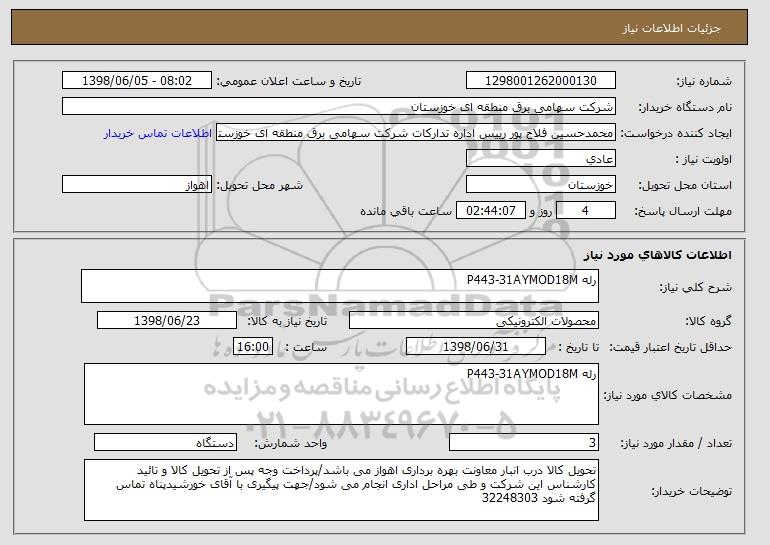The height and width of the screenshot is (545, 770).
Task: Select the product group field محصولات الکترونیکی
Action: click(x=474, y=321)
